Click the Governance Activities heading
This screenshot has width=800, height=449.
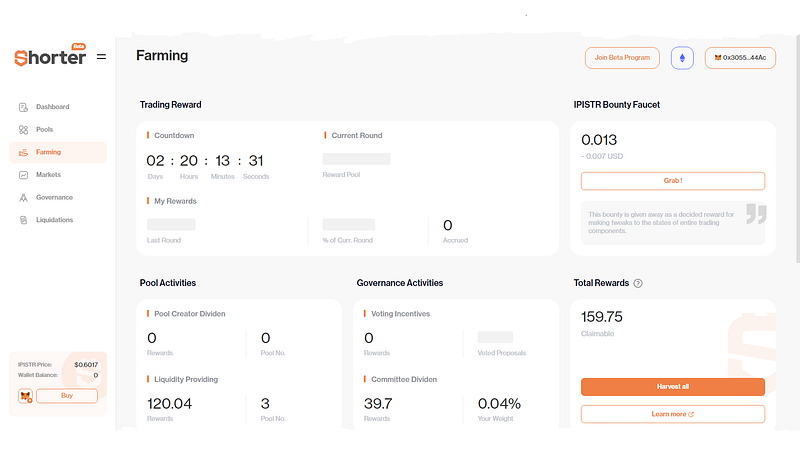pyautogui.click(x=399, y=283)
